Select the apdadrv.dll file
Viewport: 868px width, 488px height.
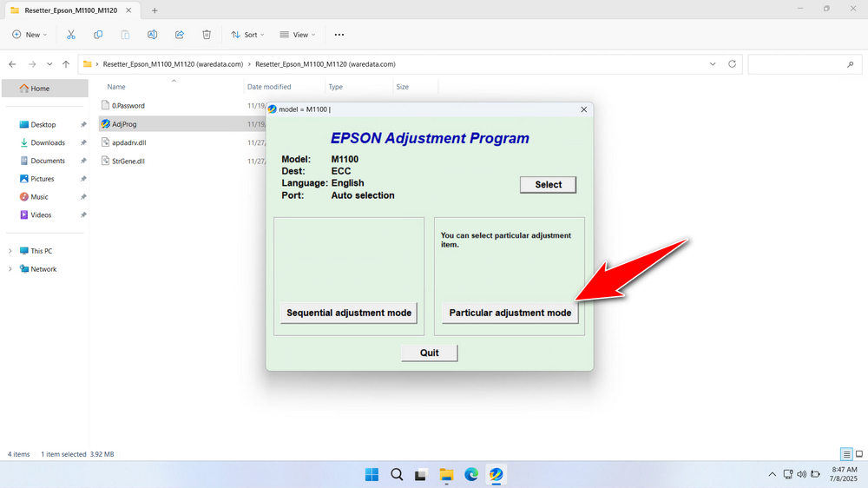pyautogui.click(x=129, y=143)
